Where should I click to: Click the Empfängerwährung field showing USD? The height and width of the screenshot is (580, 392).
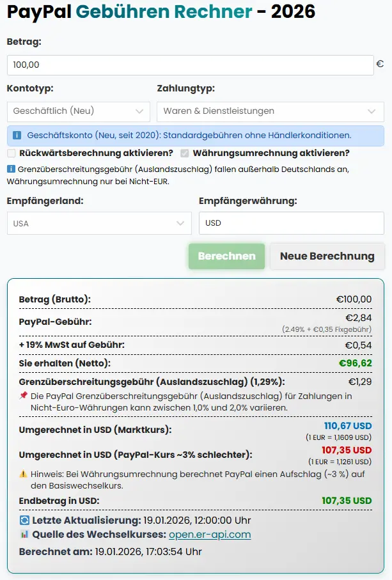pyautogui.click(x=290, y=223)
